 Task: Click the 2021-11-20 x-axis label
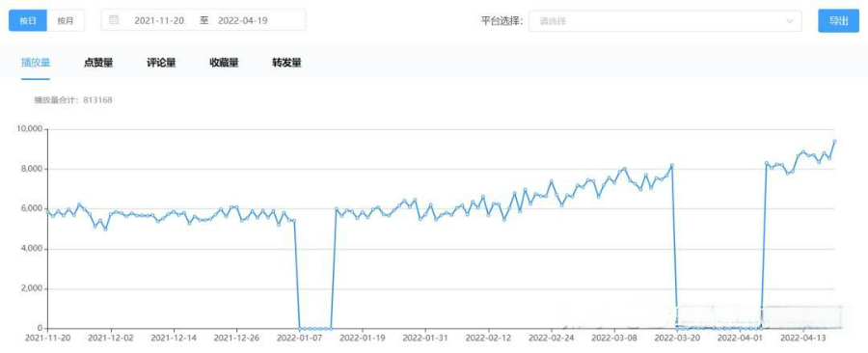click(47, 338)
